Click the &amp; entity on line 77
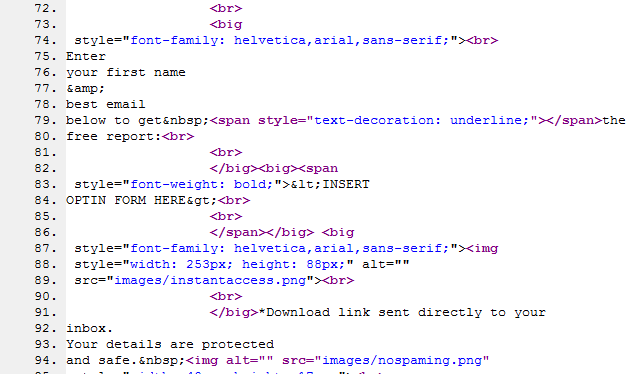 [x=85, y=89]
